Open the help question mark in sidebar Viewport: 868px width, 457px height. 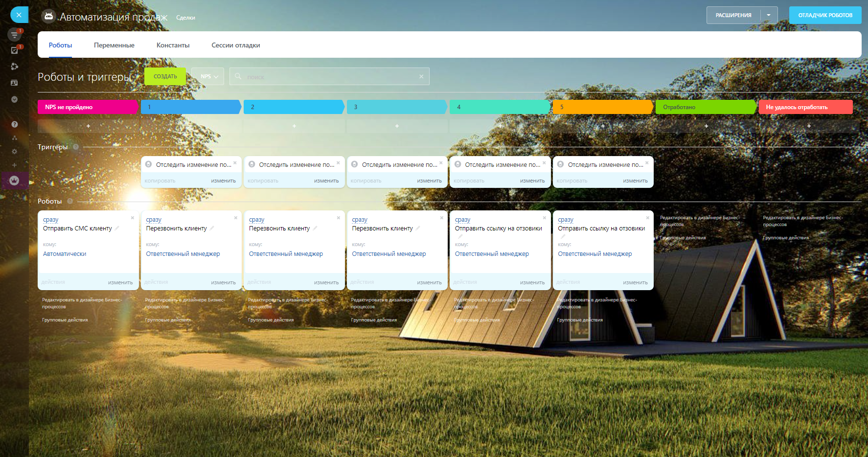point(14,124)
